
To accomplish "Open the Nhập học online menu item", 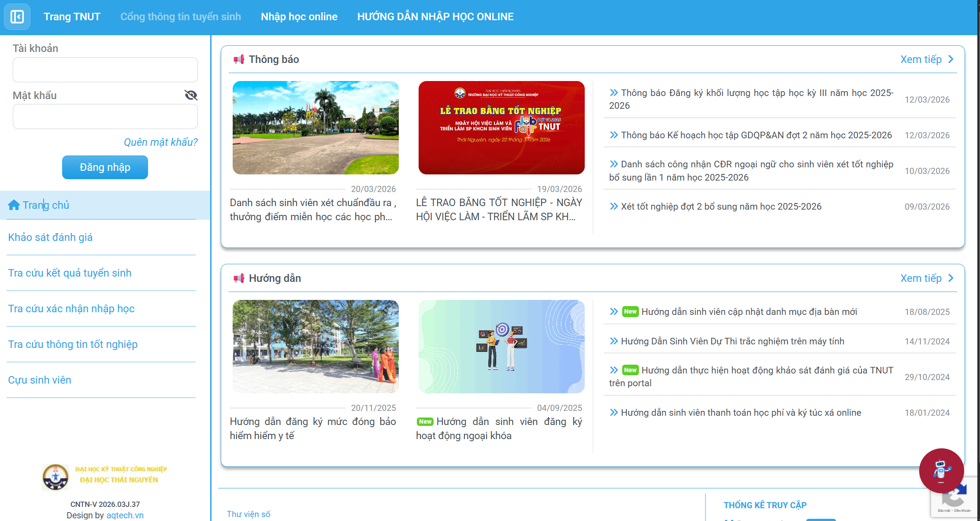I will click(299, 16).
